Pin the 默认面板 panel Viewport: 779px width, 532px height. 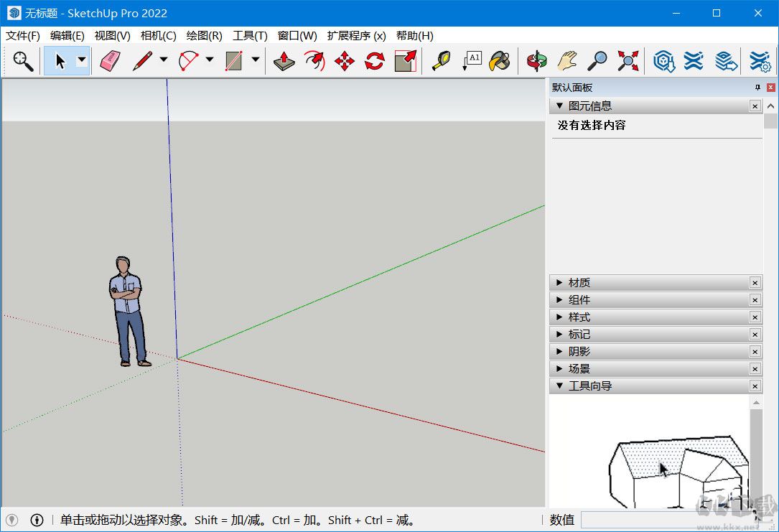(757, 87)
